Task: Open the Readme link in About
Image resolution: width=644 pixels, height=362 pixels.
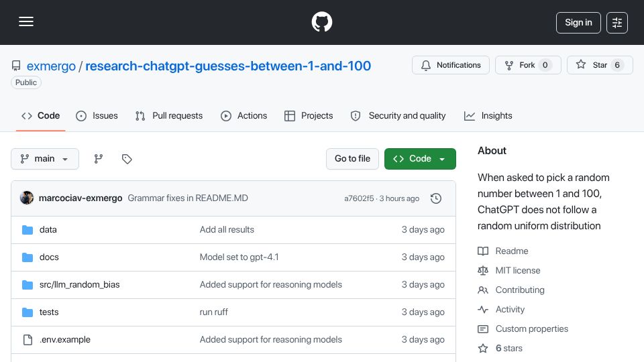Action: (x=503, y=251)
